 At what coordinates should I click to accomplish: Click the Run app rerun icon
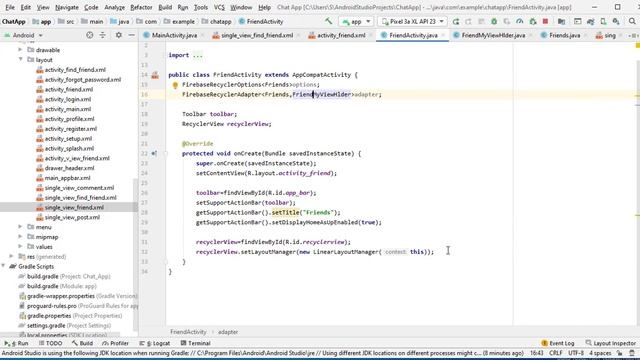[456, 21]
